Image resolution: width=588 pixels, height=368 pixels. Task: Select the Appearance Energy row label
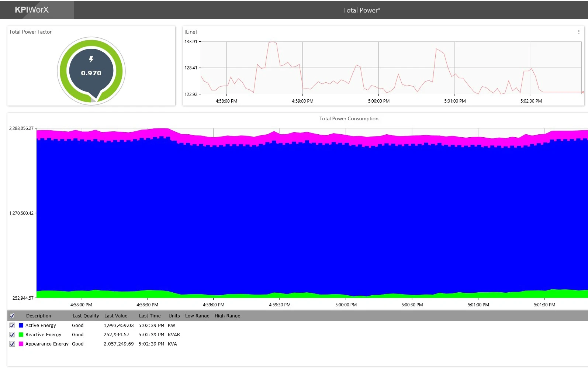(x=47, y=344)
